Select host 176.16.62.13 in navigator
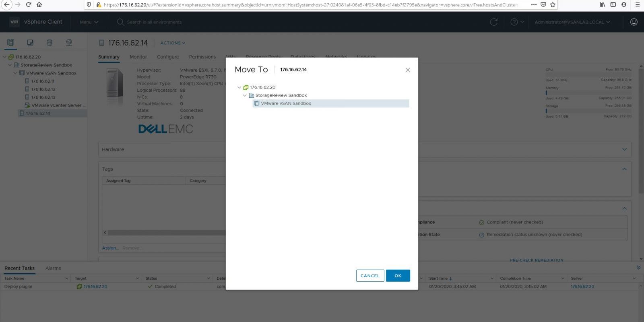The image size is (644, 322). [x=43, y=97]
